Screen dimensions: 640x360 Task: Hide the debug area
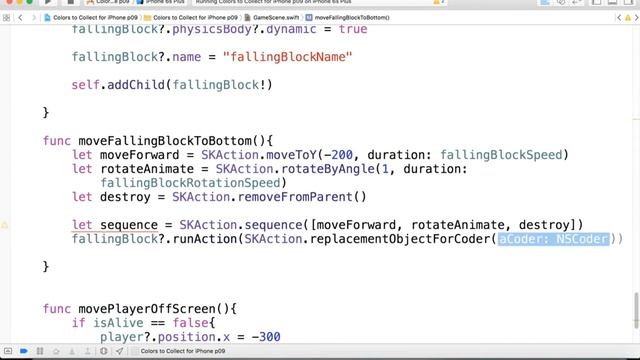pyautogui.click(x=8, y=351)
